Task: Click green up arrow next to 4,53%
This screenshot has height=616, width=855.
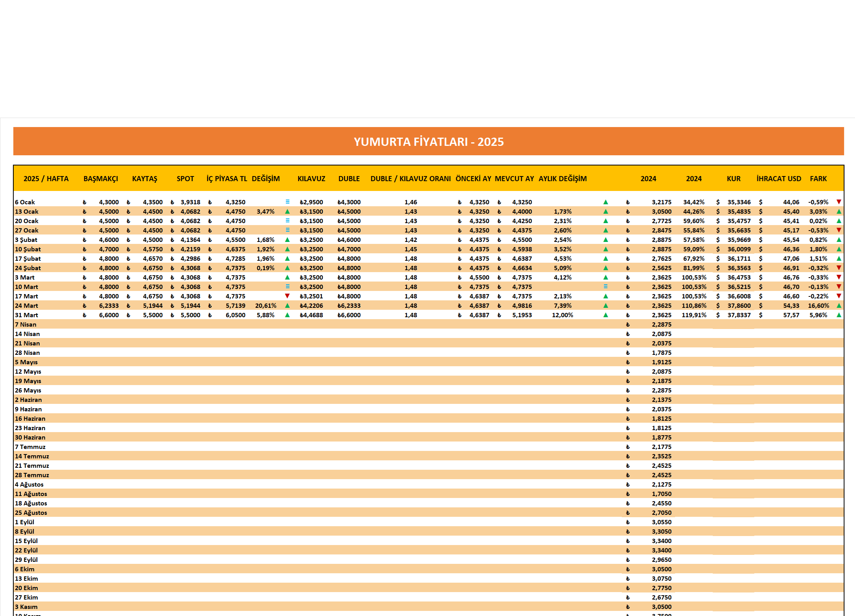Action: (605, 258)
